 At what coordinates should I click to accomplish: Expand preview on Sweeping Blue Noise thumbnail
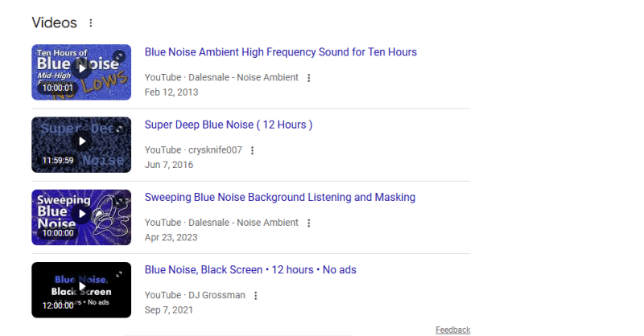click(120, 200)
